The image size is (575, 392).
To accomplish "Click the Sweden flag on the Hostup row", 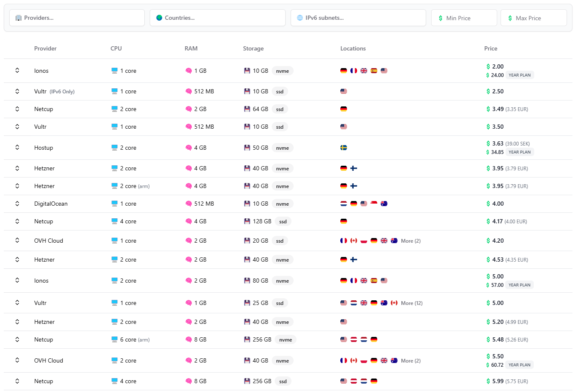I will click(344, 148).
